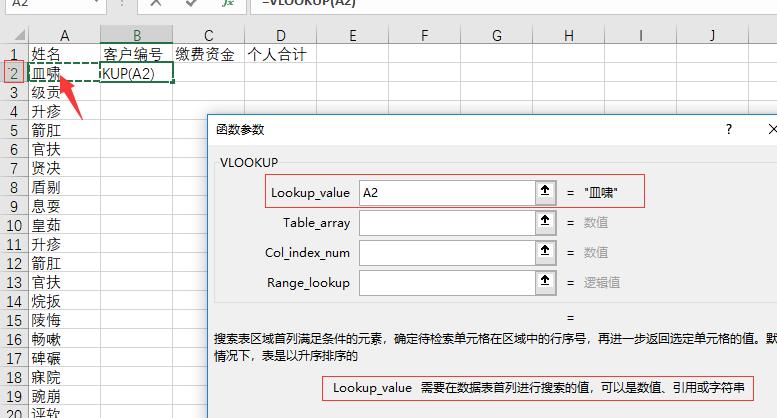Click cell B1 containing 客户编号
Viewport: 777px width, 418px height.
pyautogui.click(x=137, y=54)
